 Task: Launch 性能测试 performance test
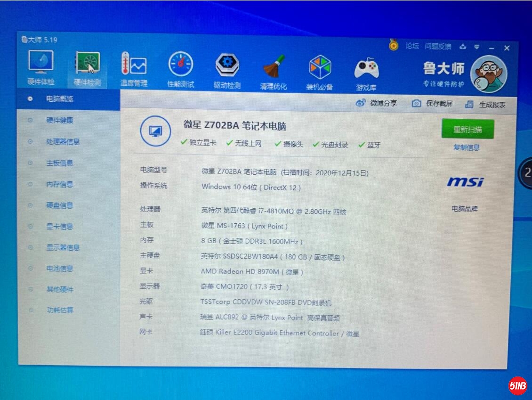tap(180, 70)
